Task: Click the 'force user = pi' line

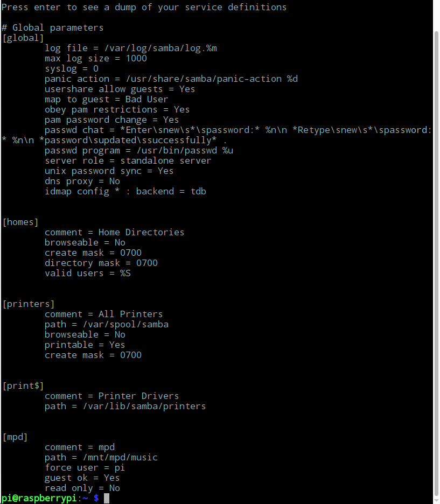Action: tap(85, 468)
